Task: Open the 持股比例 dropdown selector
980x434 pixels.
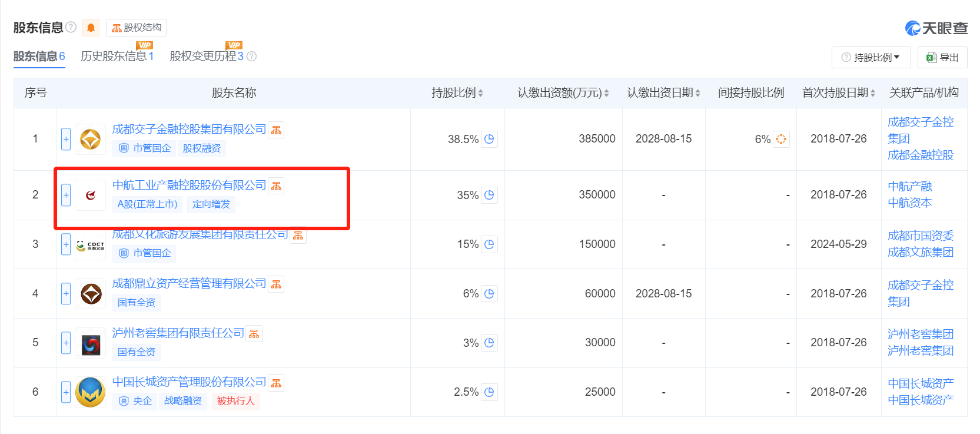Action: click(x=871, y=57)
